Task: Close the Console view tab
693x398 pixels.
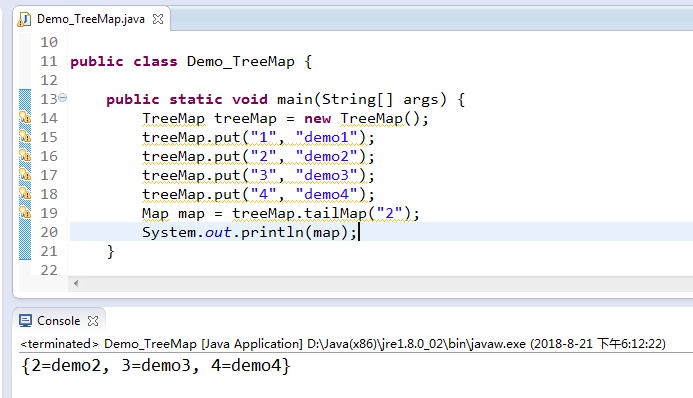Action: coord(93,321)
